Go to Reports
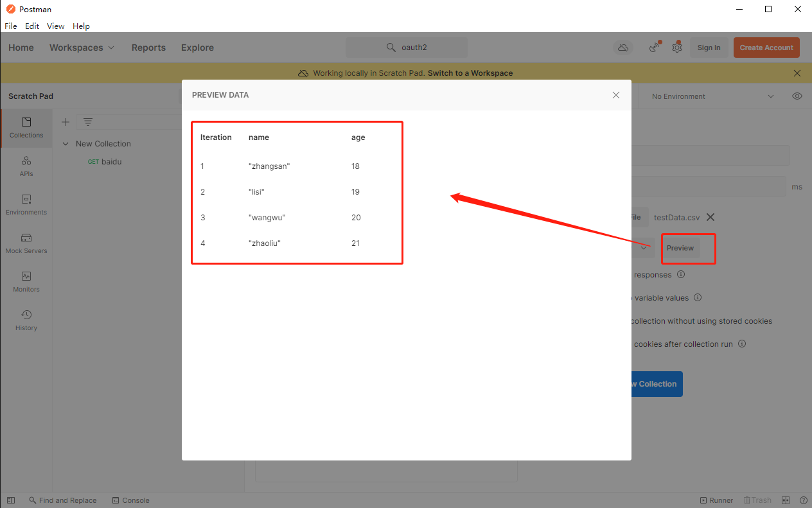 (x=148, y=48)
